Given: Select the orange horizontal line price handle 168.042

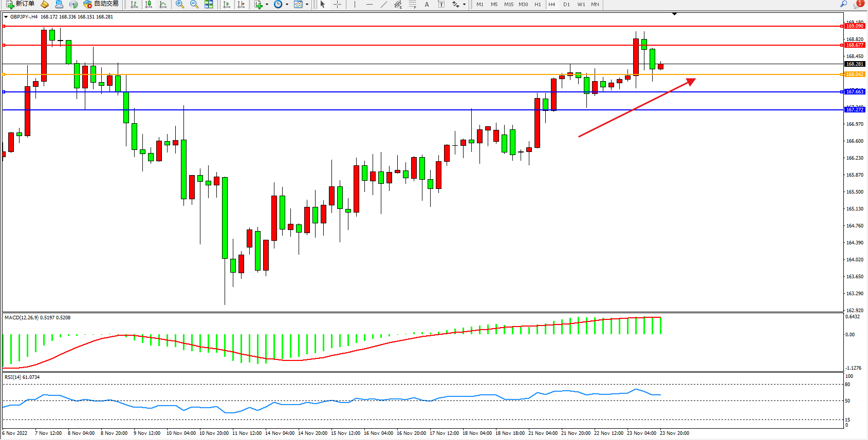Looking at the screenshot, I should click(x=854, y=74).
